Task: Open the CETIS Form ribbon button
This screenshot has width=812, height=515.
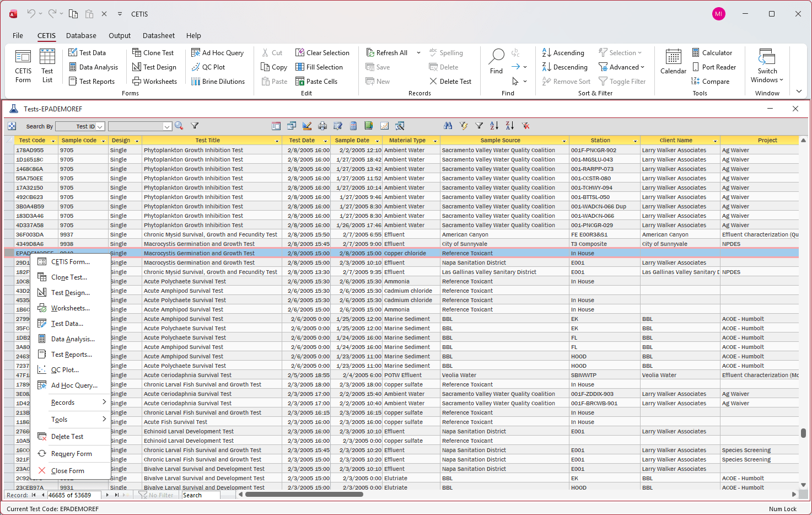Action: point(23,66)
